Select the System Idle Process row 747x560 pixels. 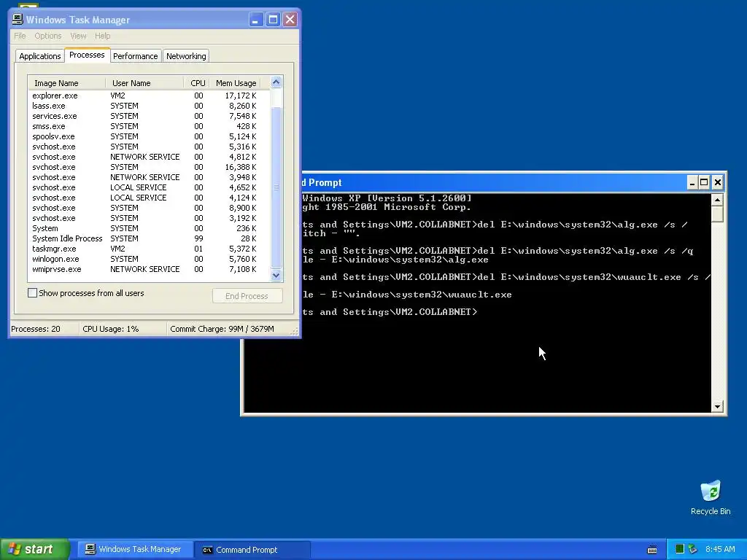pyautogui.click(x=149, y=238)
